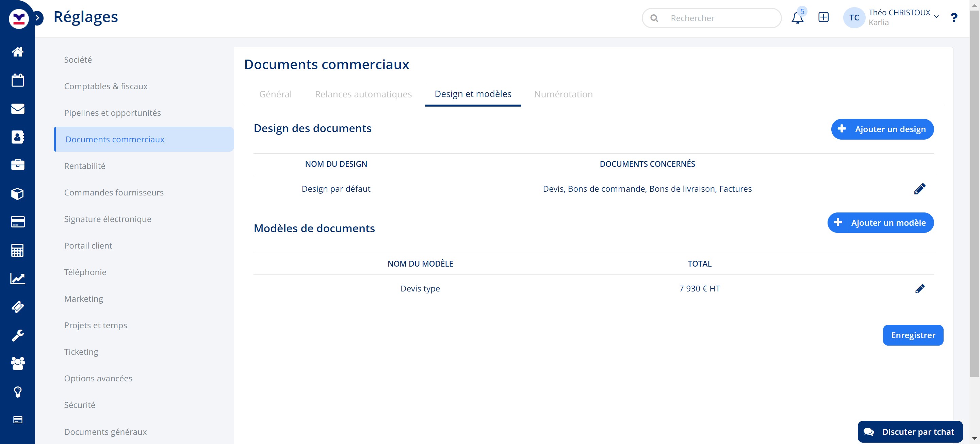
Task: Click the page vertical scrollbar
Action: click(974, 190)
